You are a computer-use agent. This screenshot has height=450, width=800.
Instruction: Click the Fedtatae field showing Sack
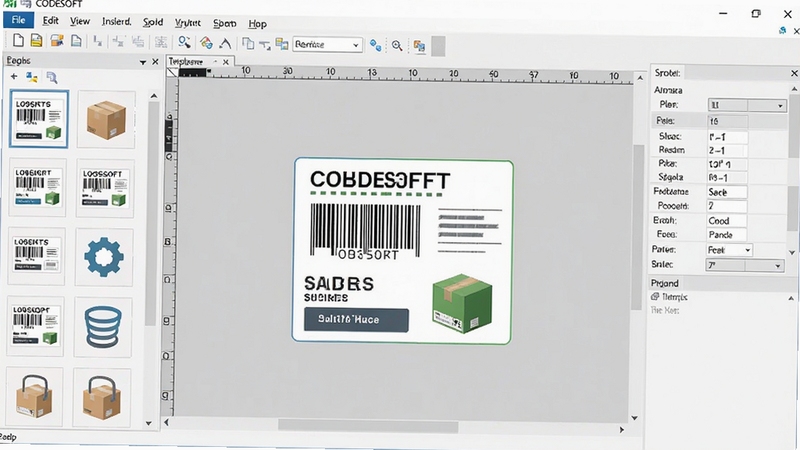tap(727, 192)
